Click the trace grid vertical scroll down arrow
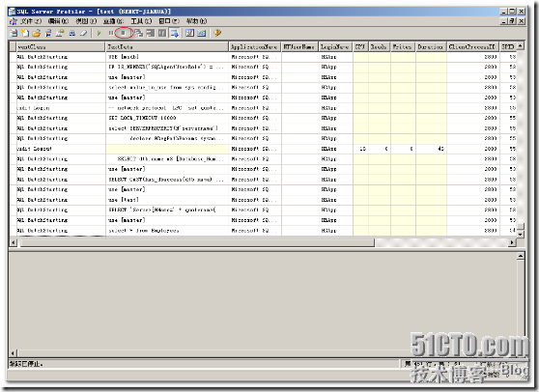 pyautogui.click(x=521, y=235)
